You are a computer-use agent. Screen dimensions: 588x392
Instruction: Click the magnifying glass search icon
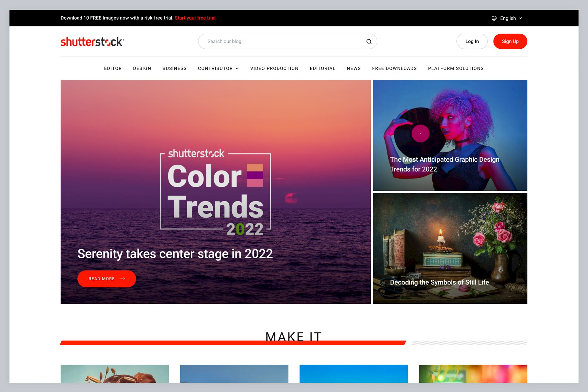pos(369,41)
